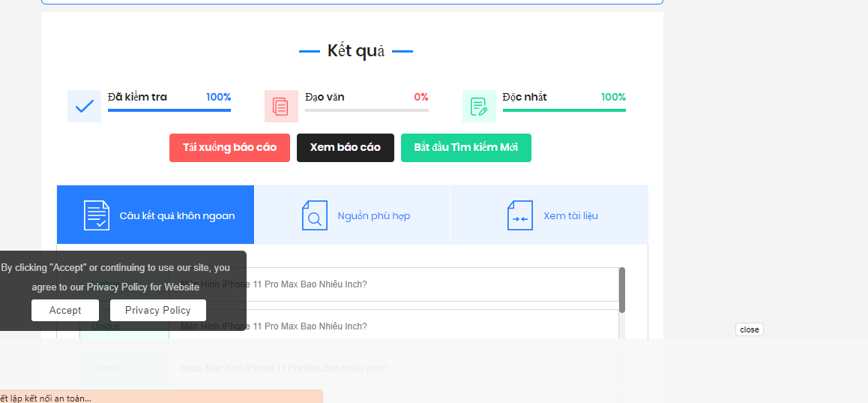Click the magnifier document icon for Nguồn phù hợp

314,215
